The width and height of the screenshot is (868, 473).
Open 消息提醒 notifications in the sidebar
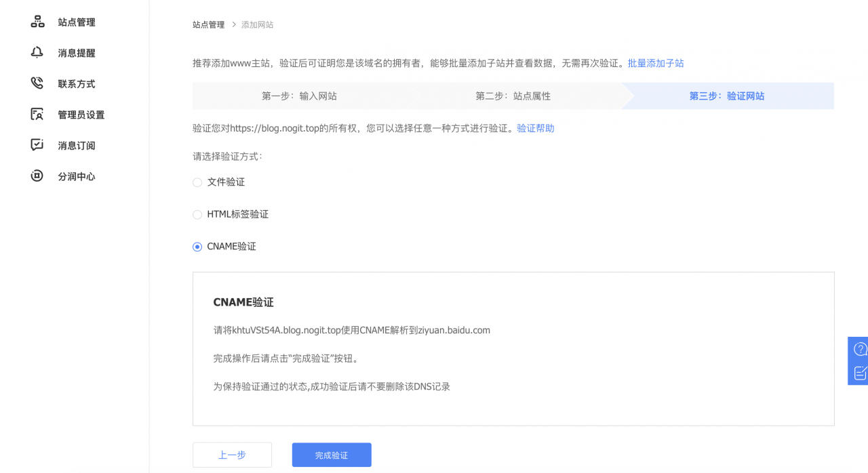click(76, 52)
